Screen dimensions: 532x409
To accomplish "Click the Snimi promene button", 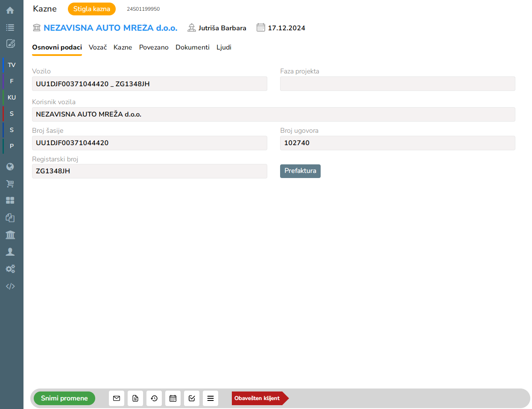I will click(x=64, y=398).
